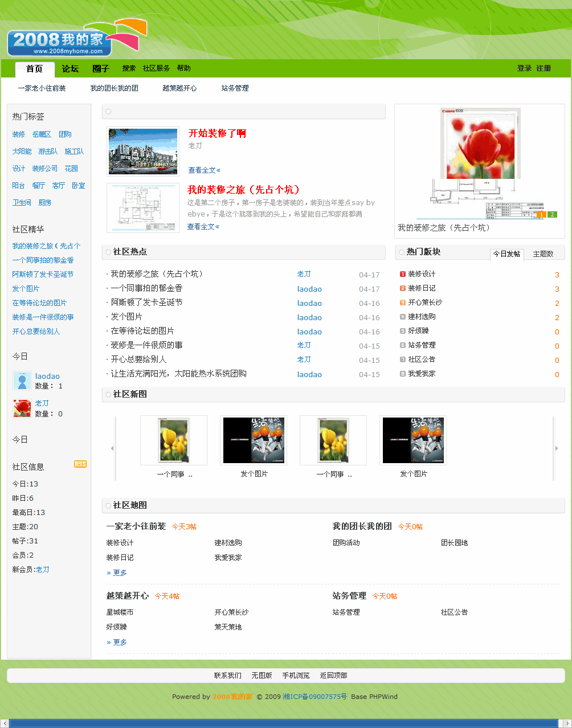The height and width of the screenshot is (728, 572).
Task: Switch to the 今日发帖 tab
Action: point(506,254)
